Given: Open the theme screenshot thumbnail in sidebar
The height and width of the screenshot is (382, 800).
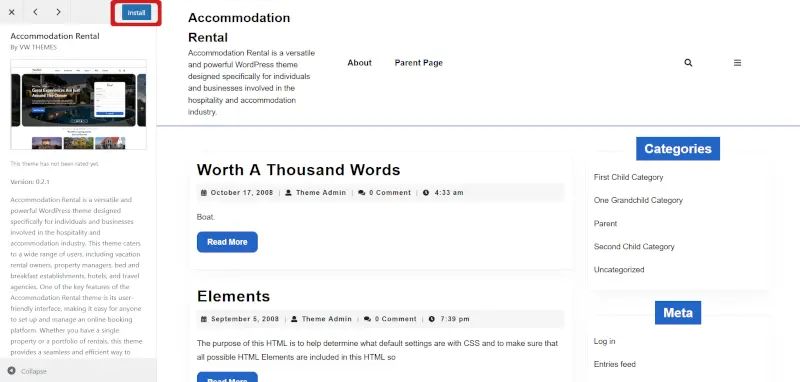Looking at the screenshot, I should pos(79,105).
